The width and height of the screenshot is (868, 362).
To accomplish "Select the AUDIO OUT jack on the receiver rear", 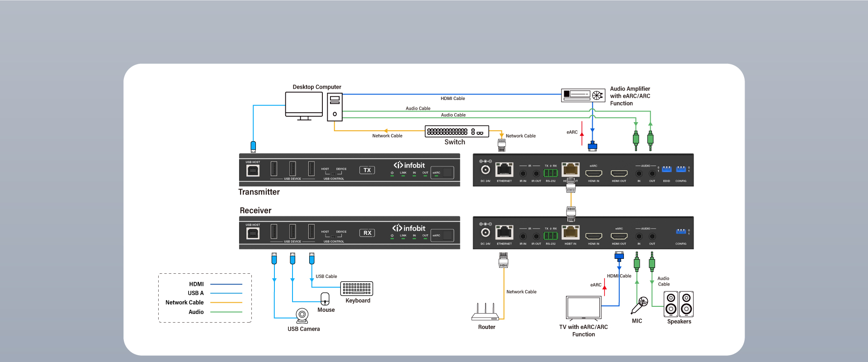I will click(x=652, y=236).
